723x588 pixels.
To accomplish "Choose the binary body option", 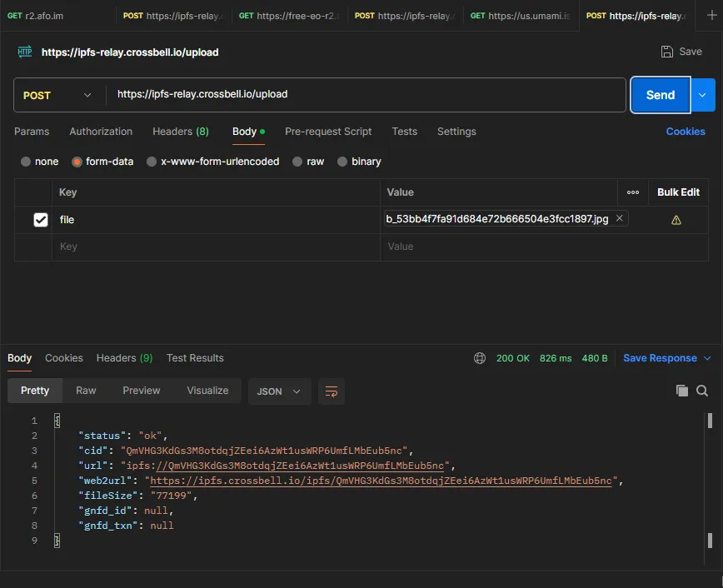I will tap(342, 162).
